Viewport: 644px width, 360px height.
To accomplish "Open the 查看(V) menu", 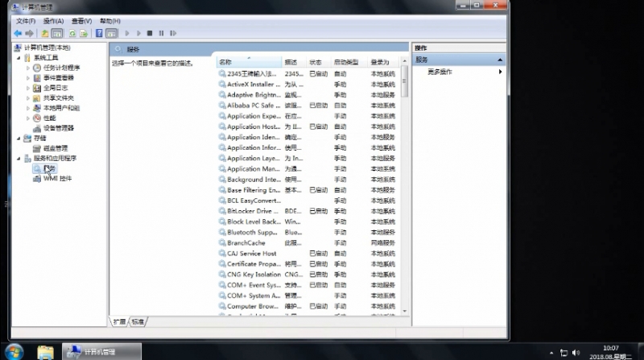I will coord(81,21).
